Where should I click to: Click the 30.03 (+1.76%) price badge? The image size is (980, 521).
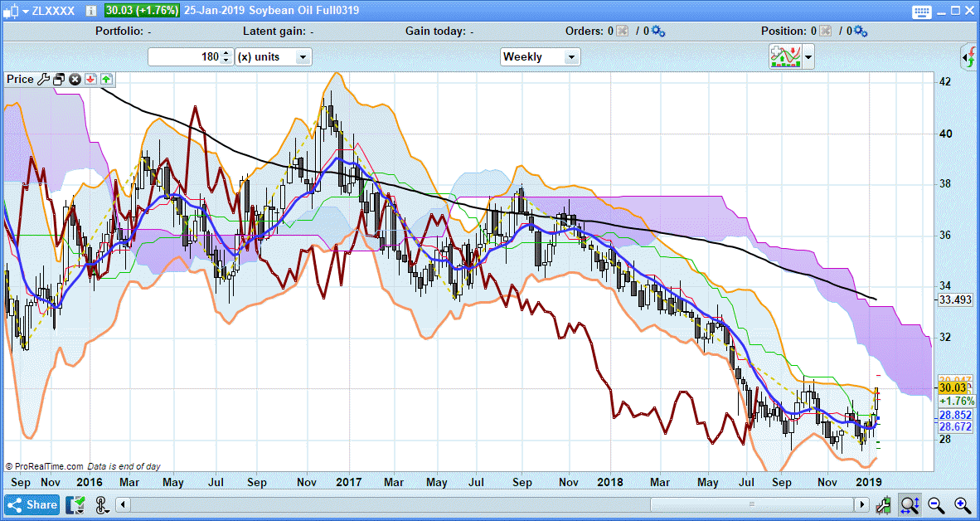(142, 11)
